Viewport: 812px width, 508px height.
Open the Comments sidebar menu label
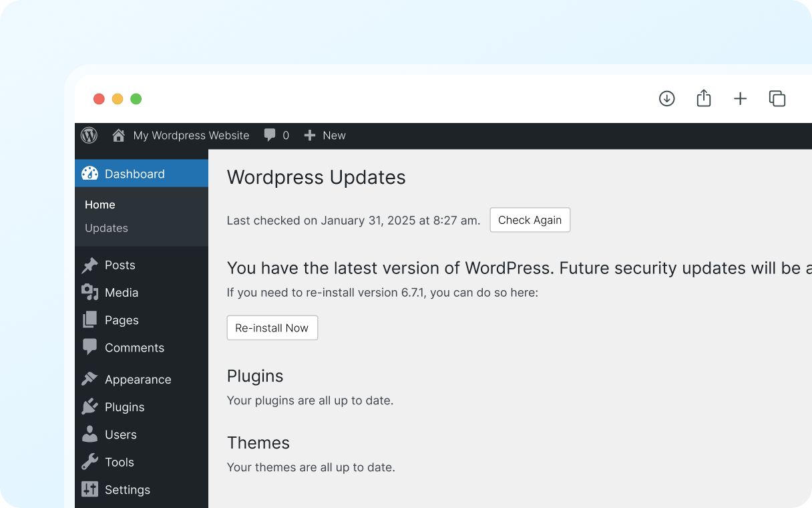(x=134, y=348)
